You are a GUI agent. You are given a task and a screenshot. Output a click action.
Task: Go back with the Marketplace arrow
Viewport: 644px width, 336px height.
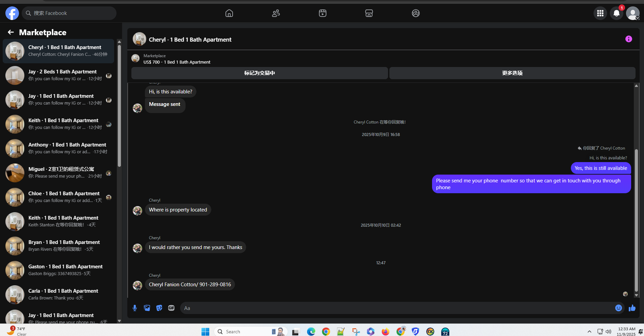pyautogui.click(x=11, y=32)
